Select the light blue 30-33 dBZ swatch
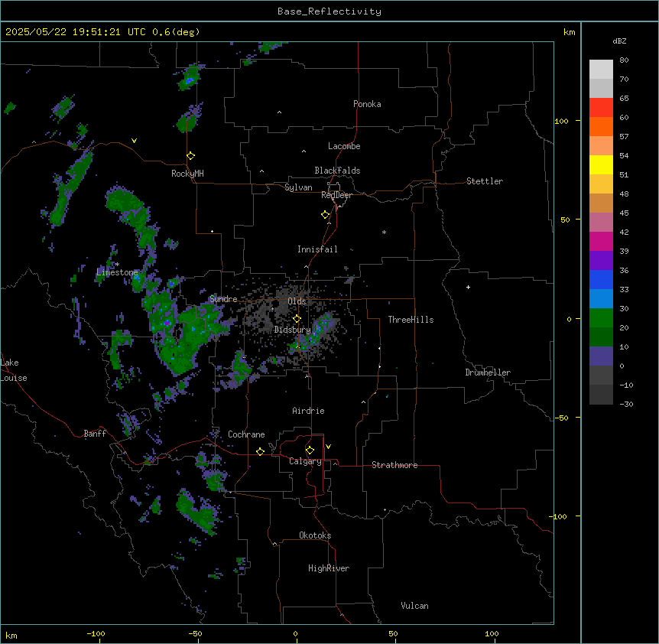Viewport: 659px width, 644px height. [x=601, y=298]
